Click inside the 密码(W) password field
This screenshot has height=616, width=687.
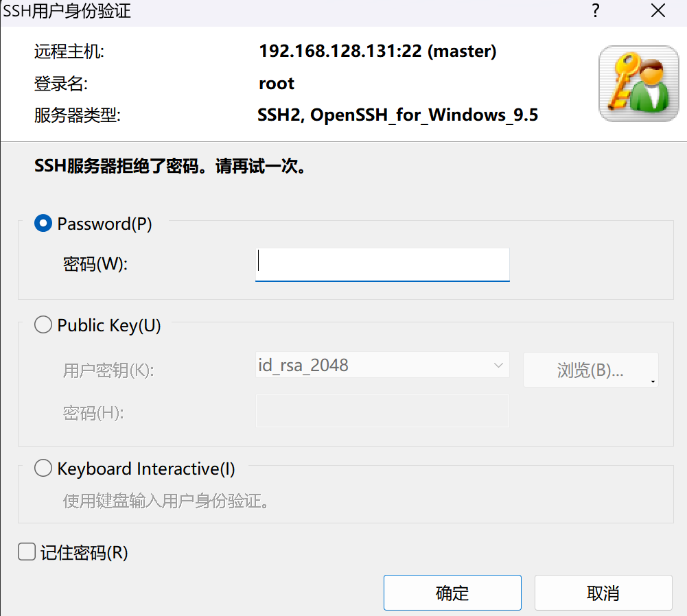(x=382, y=264)
